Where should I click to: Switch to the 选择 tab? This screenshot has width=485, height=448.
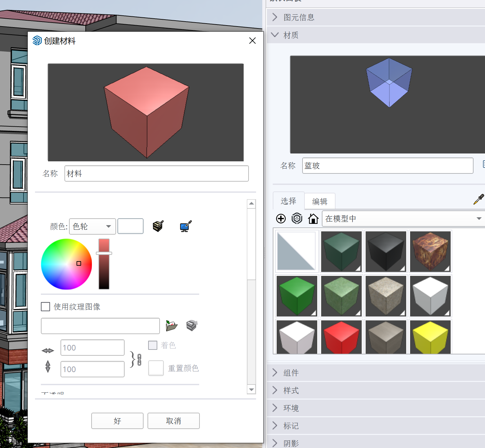288,201
